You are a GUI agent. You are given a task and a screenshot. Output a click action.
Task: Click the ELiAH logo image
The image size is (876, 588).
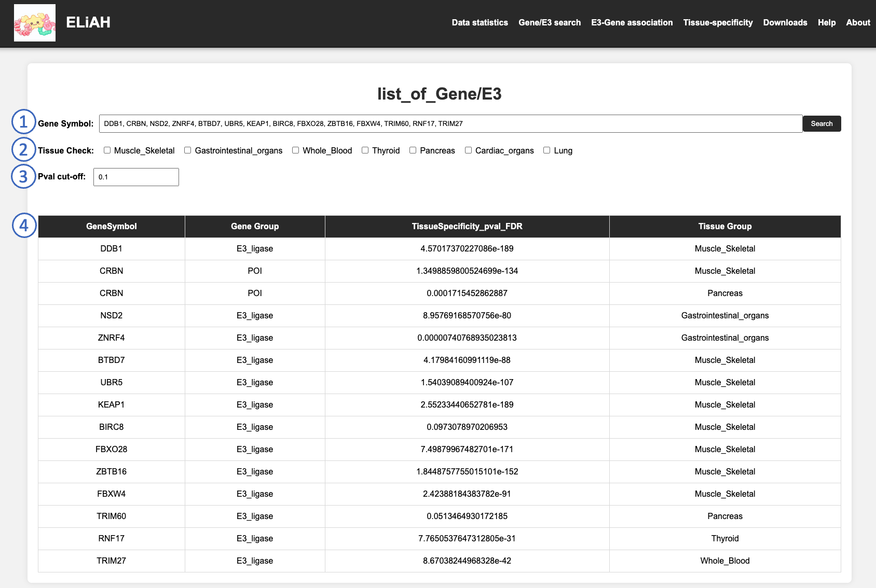tap(35, 23)
